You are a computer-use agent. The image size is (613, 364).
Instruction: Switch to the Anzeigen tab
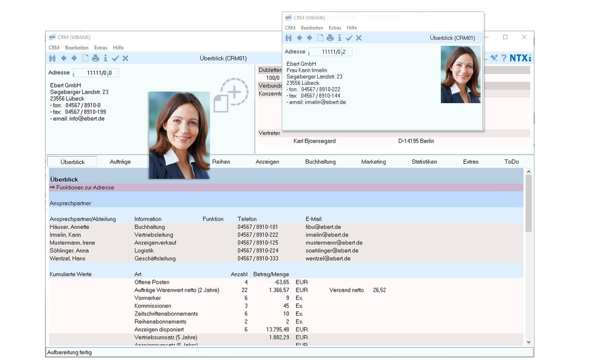[x=267, y=162]
